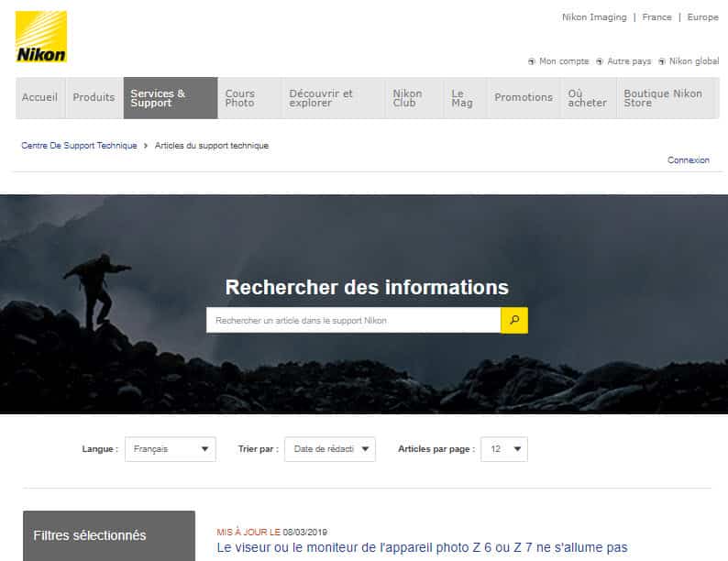The image size is (728, 561).
Task: Click the Nikon global arrow icon
Action: pyautogui.click(x=662, y=61)
